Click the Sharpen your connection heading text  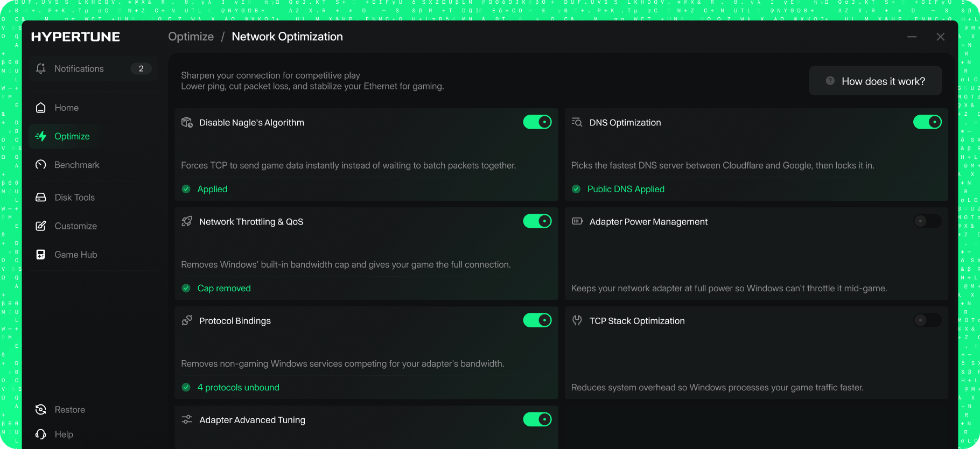click(x=270, y=75)
